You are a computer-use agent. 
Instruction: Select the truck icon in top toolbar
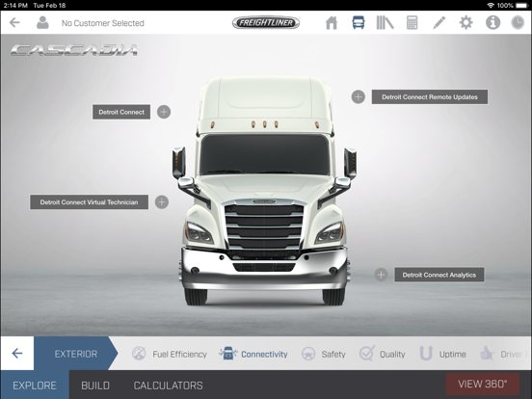pos(359,23)
